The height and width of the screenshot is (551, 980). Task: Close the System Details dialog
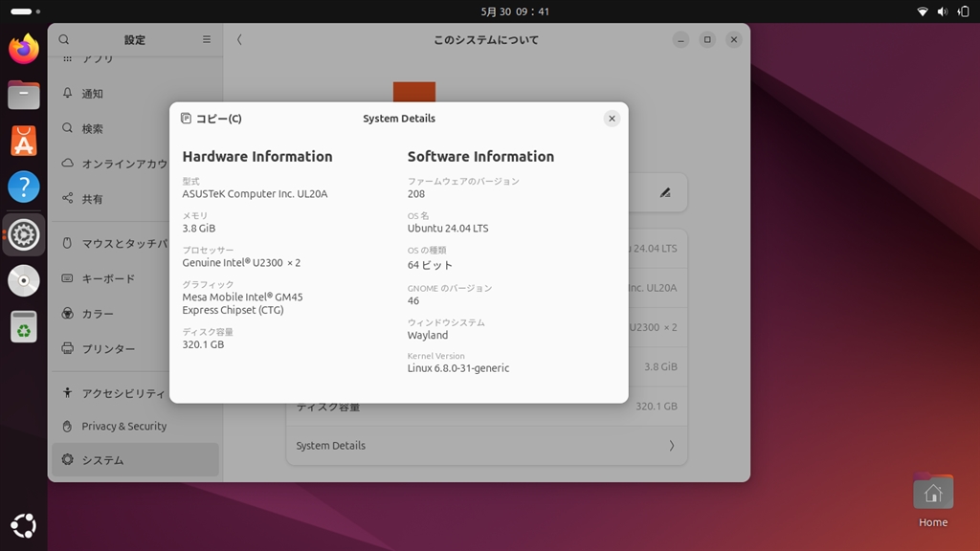pos(612,119)
